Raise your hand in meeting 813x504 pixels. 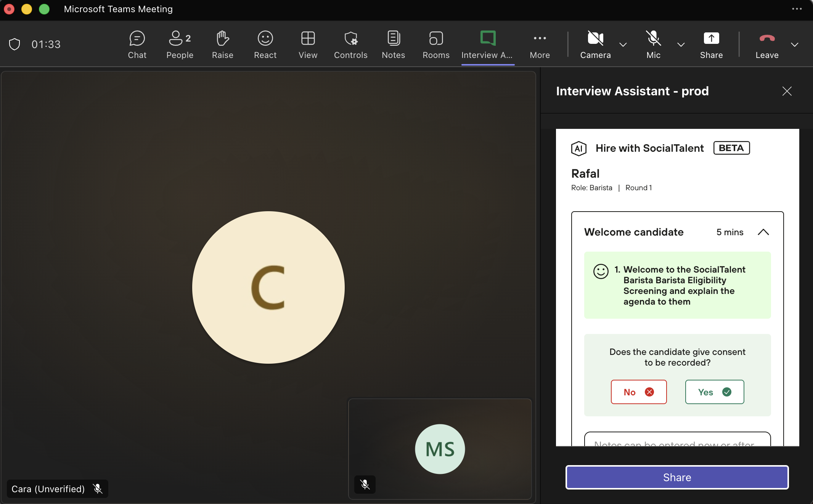[x=222, y=45]
